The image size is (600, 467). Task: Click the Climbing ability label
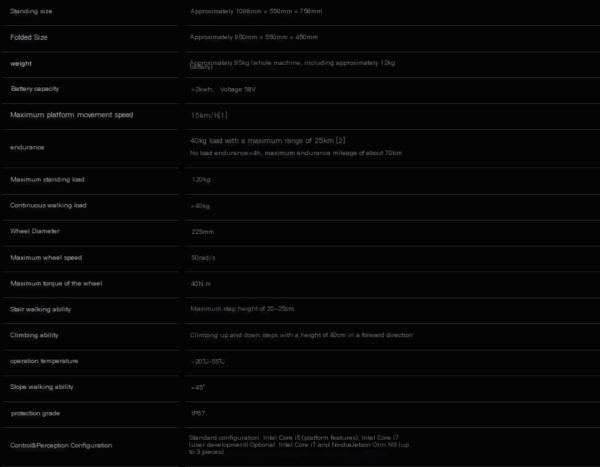pyautogui.click(x=34, y=335)
